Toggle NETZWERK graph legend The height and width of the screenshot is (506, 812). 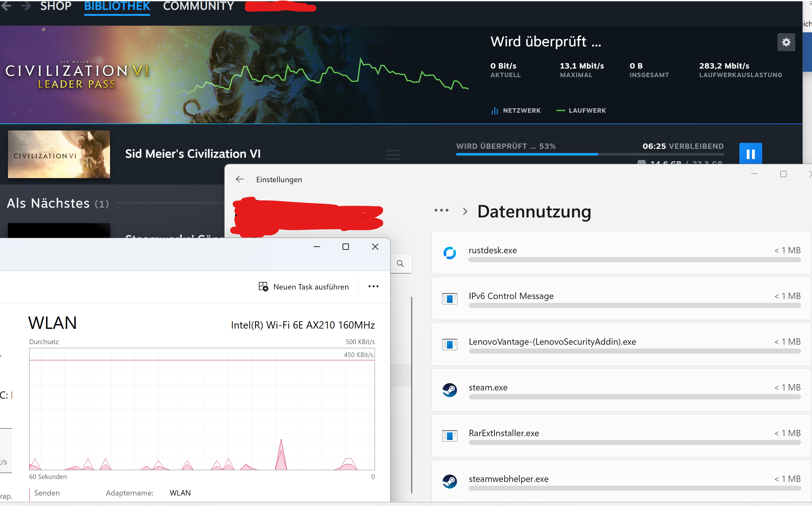click(x=516, y=110)
